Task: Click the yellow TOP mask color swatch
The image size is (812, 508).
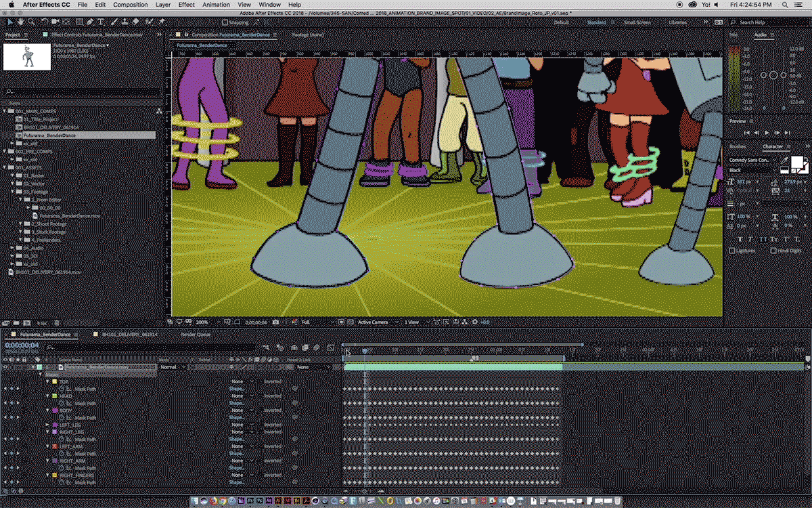Action: (54, 381)
